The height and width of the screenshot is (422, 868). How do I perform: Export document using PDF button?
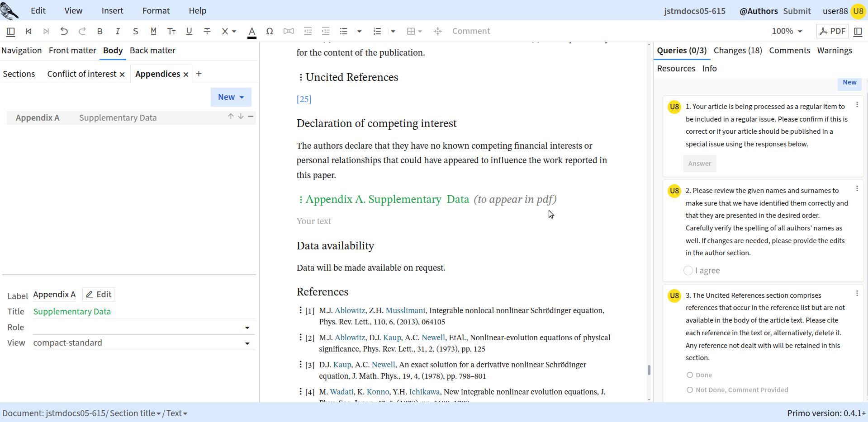pos(832,31)
